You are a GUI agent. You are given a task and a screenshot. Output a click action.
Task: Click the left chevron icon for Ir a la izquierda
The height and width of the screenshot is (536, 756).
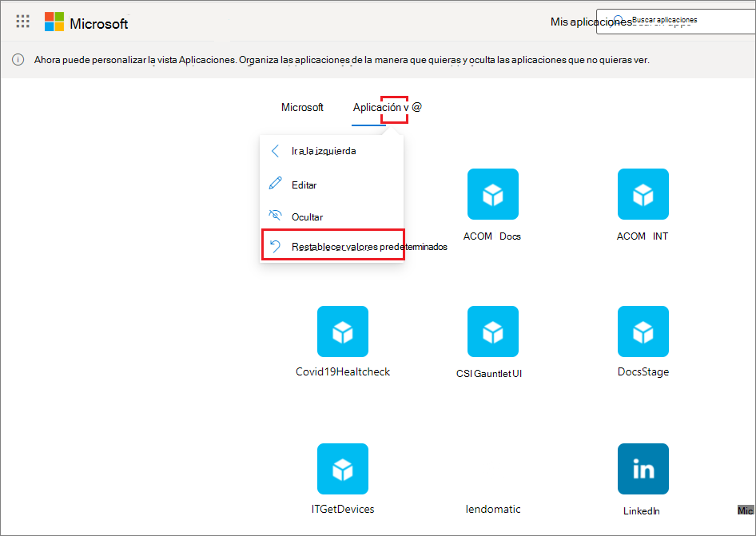(275, 151)
